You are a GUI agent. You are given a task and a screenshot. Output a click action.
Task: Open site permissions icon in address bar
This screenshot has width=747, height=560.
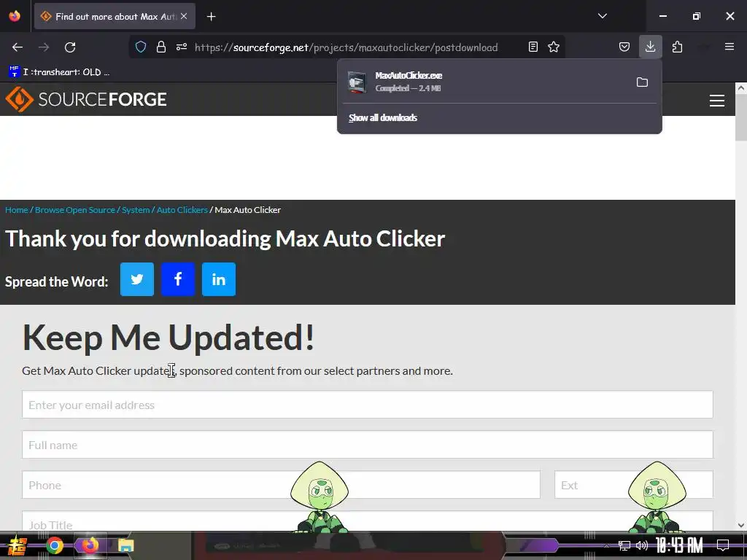(x=182, y=47)
